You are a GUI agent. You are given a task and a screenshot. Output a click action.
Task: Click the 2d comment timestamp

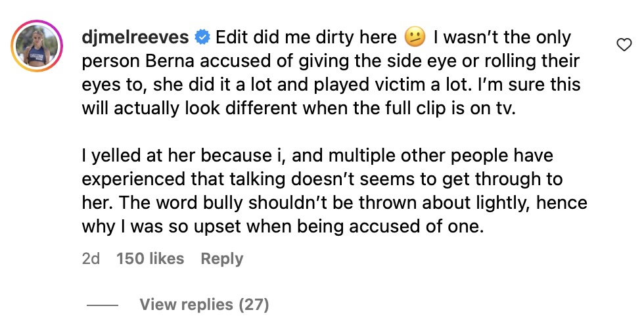click(x=91, y=259)
